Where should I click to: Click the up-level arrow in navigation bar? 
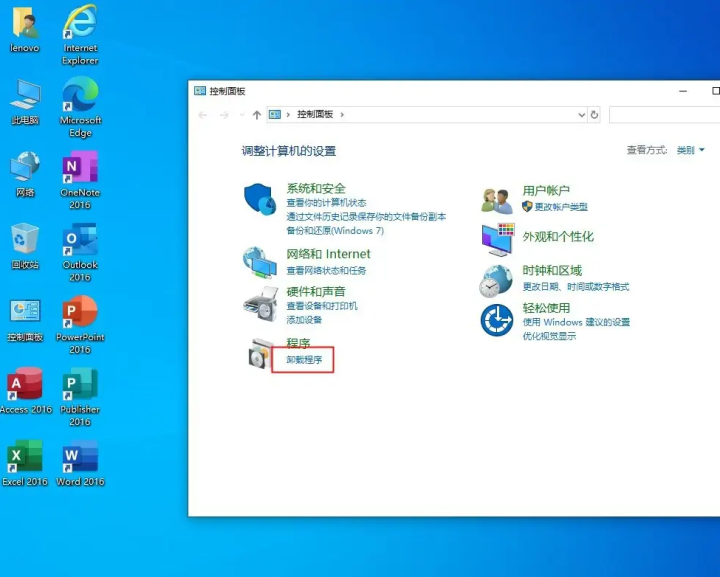coord(257,115)
